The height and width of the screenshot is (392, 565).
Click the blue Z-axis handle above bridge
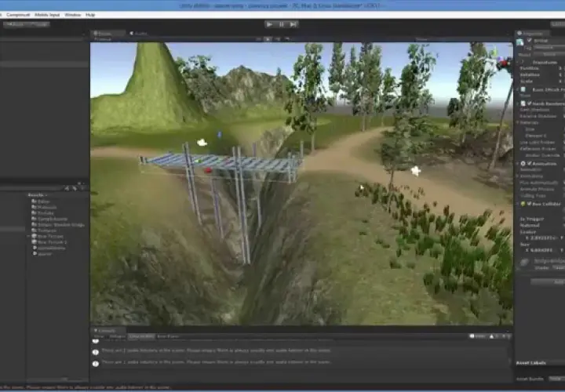219,135
